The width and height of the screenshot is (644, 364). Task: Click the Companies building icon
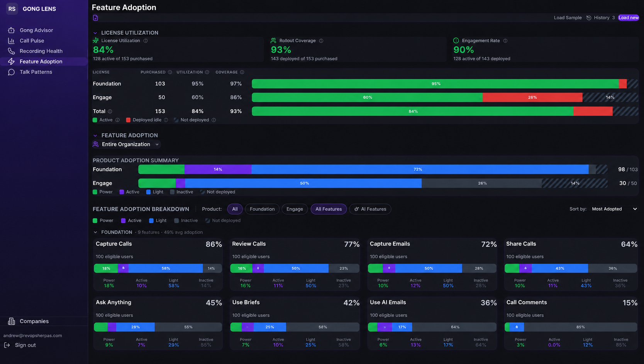coord(12,321)
